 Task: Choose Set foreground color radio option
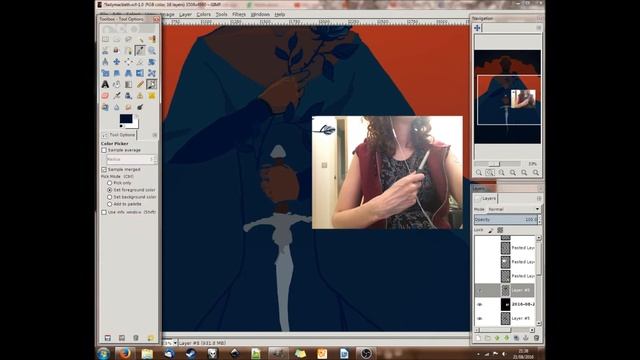tap(109, 190)
